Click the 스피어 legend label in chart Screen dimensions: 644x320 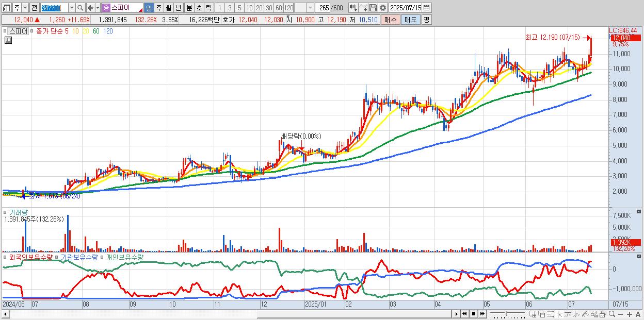19,31
